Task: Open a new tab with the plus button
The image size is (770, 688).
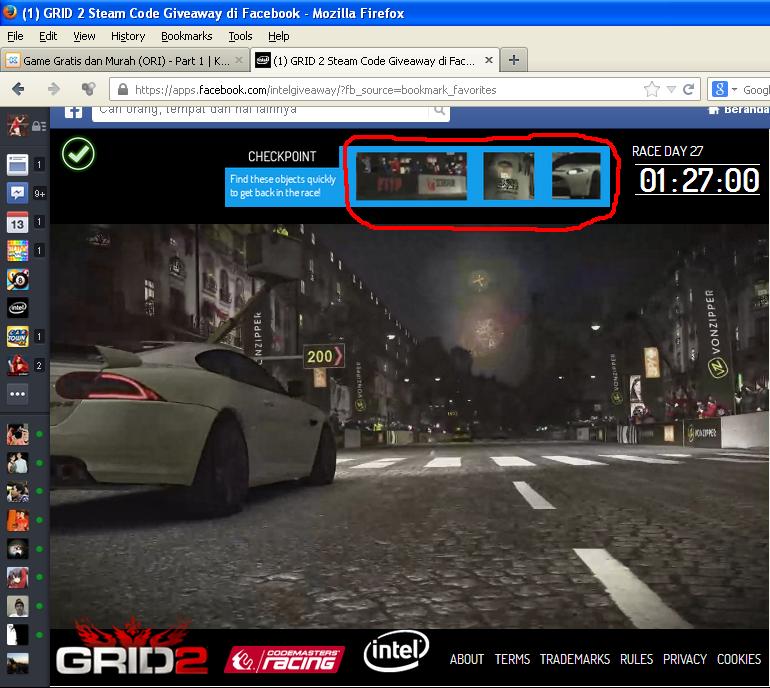Action: click(x=514, y=60)
